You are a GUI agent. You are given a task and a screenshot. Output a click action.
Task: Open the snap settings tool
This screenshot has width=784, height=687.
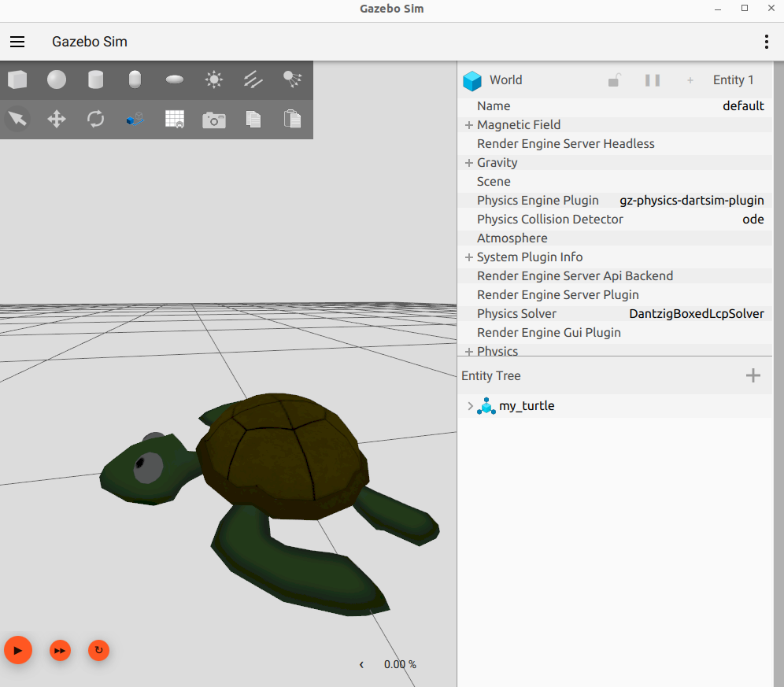point(135,119)
